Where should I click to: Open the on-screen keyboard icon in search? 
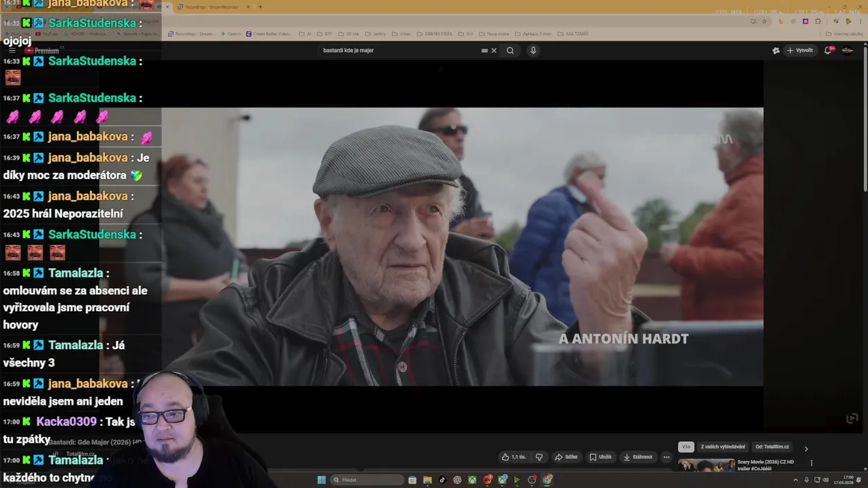[x=484, y=50]
